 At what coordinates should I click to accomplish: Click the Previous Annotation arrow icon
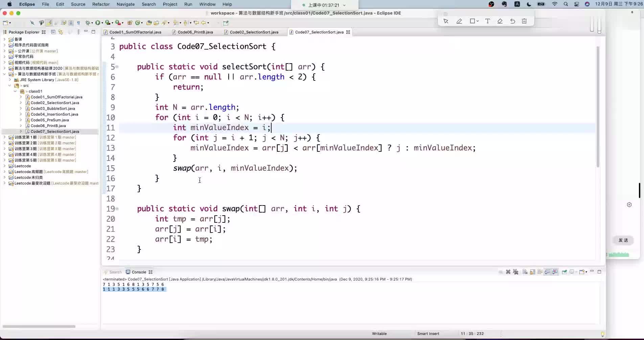pyautogui.click(x=185, y=23)
